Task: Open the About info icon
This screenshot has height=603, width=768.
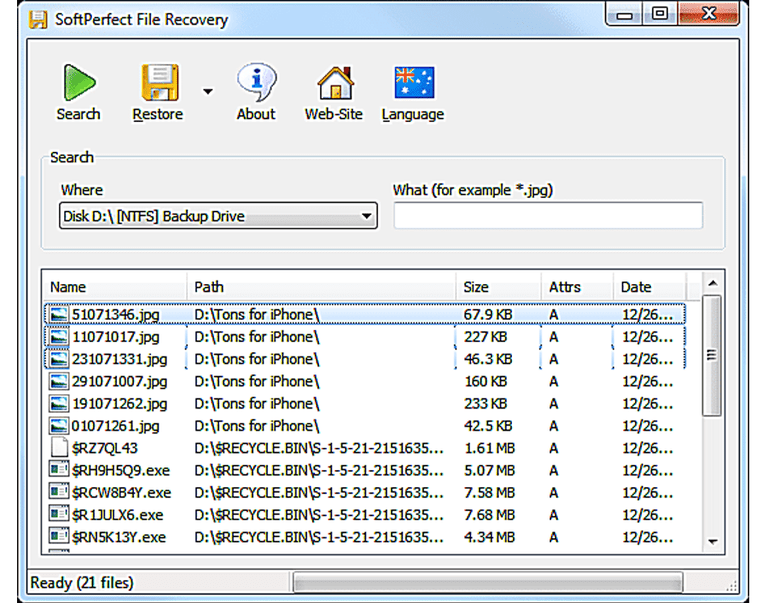Action: [255, 83]
